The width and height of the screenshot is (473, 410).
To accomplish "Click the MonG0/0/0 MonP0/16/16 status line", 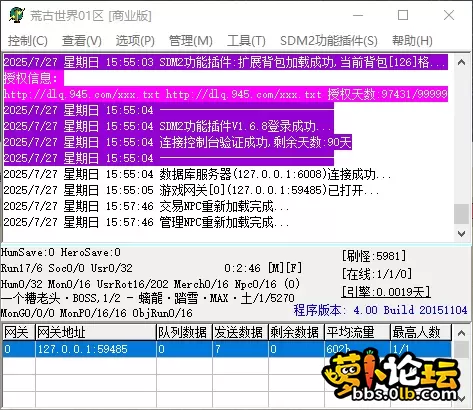I will (97, 313).
